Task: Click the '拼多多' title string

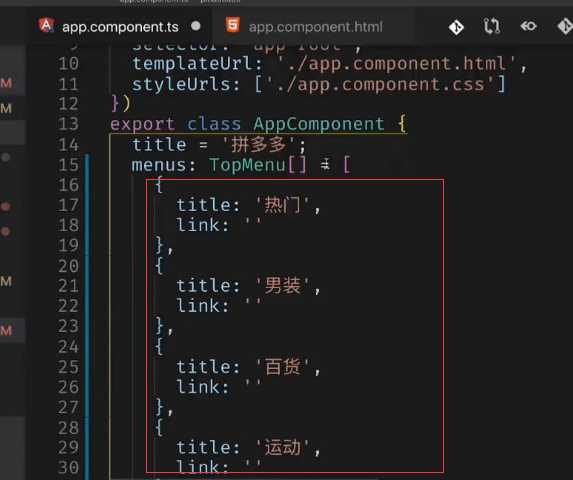Action: pyautogui.click(x=258, y=145)
